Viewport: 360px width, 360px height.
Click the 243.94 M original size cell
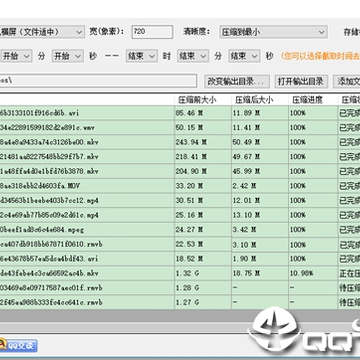coord(203,142)
